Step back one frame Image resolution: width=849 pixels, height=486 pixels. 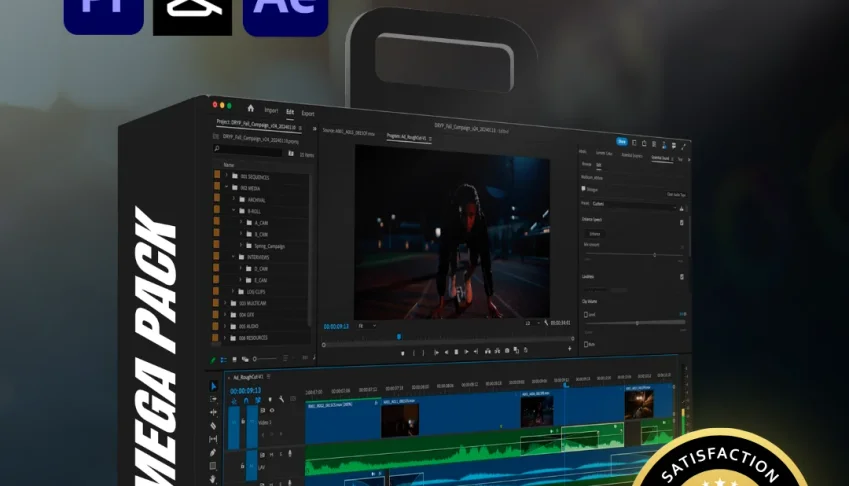[x=446, y=352]
